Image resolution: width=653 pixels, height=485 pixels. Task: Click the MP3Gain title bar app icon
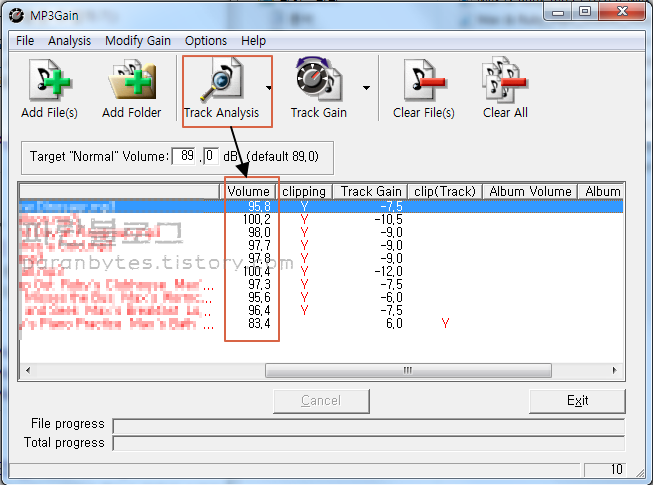coord(17,15)
